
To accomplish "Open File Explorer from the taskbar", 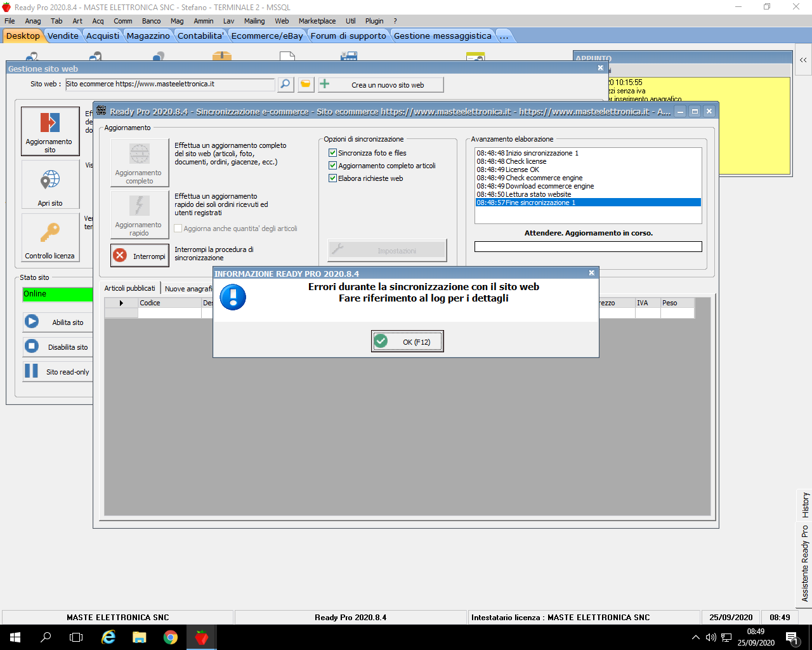I will (139, 637).
